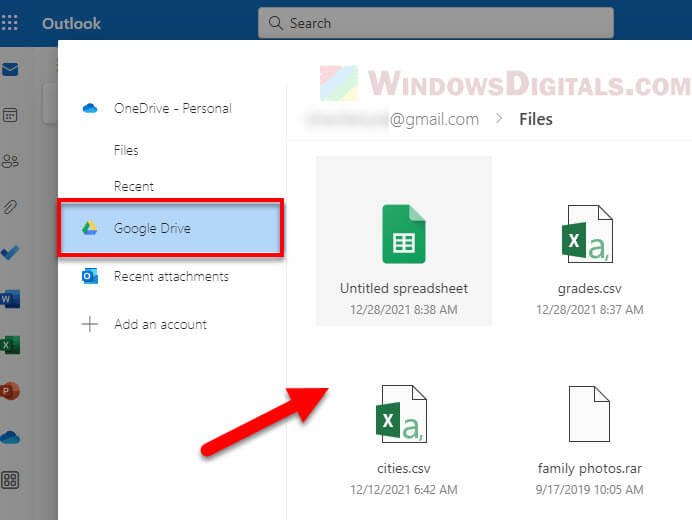This screenshot has height=520, width=692.
Task: Click into the Search box
Action: (x=436, y=23)
